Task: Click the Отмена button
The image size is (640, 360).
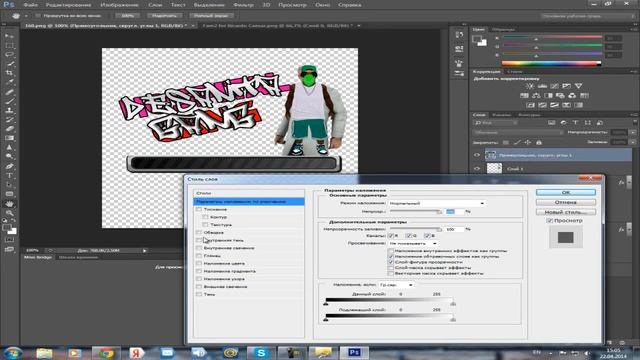Action: (x=565, y=202)
